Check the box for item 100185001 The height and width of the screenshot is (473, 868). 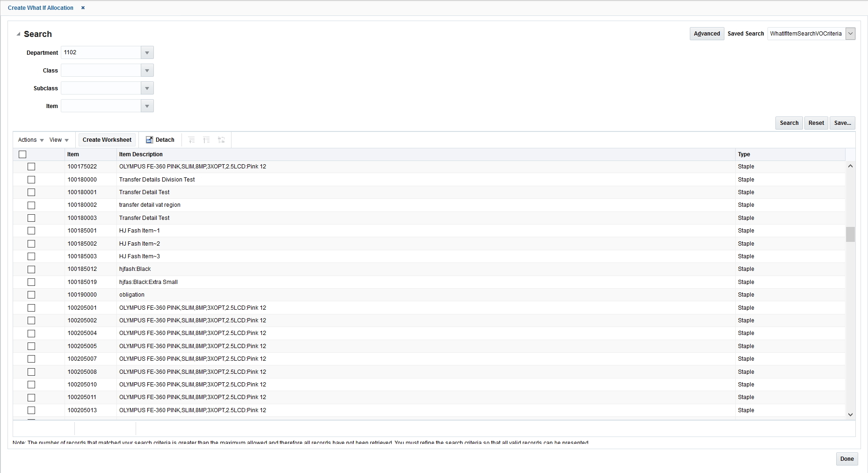[x=31, y=231]
